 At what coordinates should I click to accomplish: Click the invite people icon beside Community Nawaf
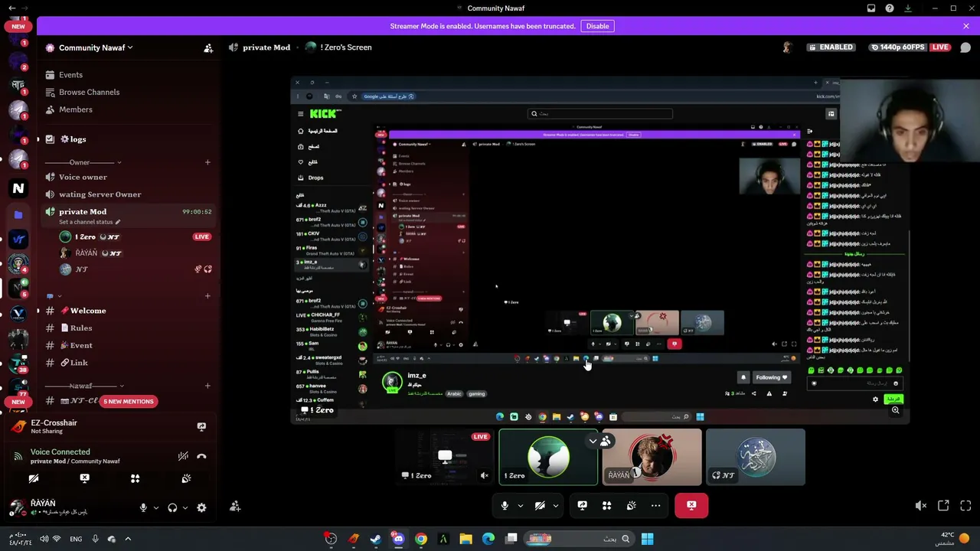[208, 47]
